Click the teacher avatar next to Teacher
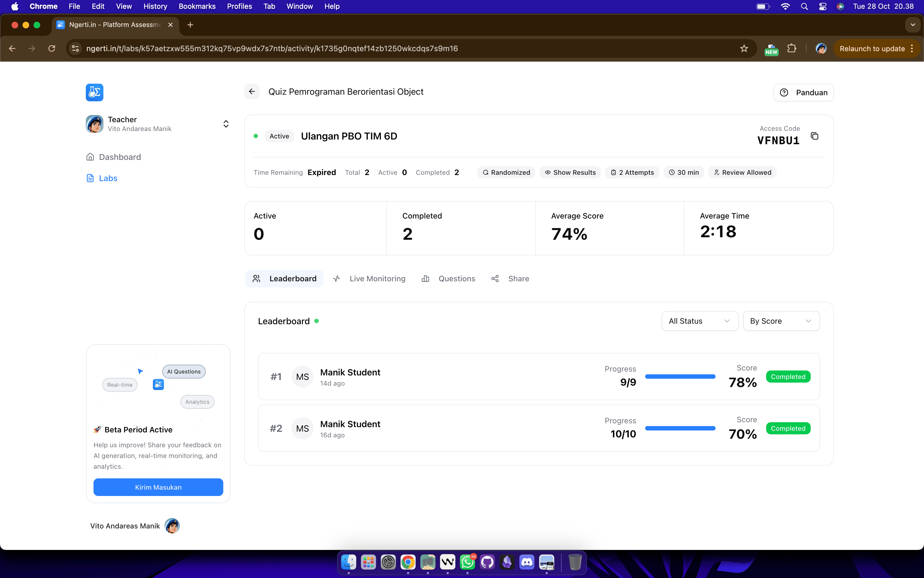This screenshot has width=924, height=578. click(94, 124)
